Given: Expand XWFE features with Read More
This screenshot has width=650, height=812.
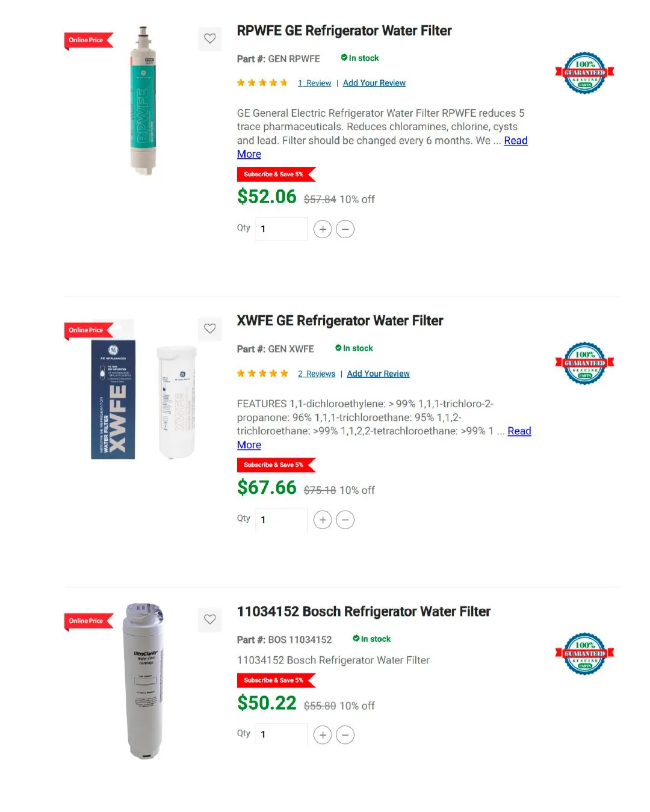Looking at the screenshot, I should (519, 431).
